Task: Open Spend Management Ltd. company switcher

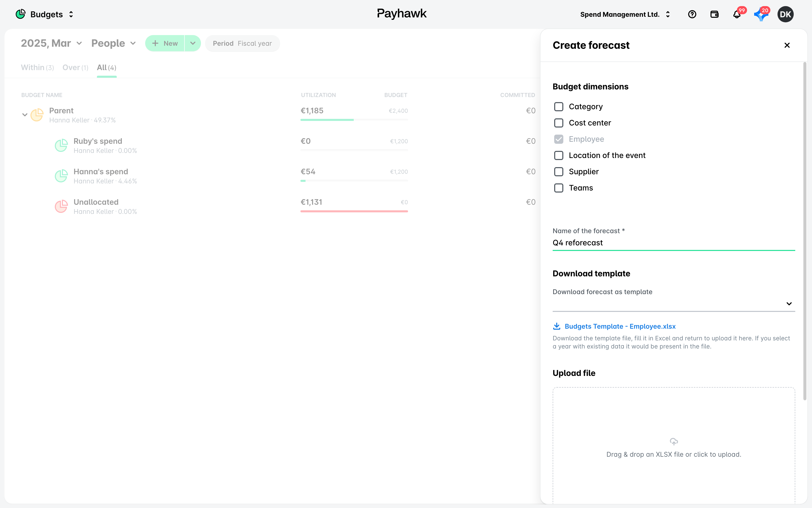Action: tap(625, 14)
